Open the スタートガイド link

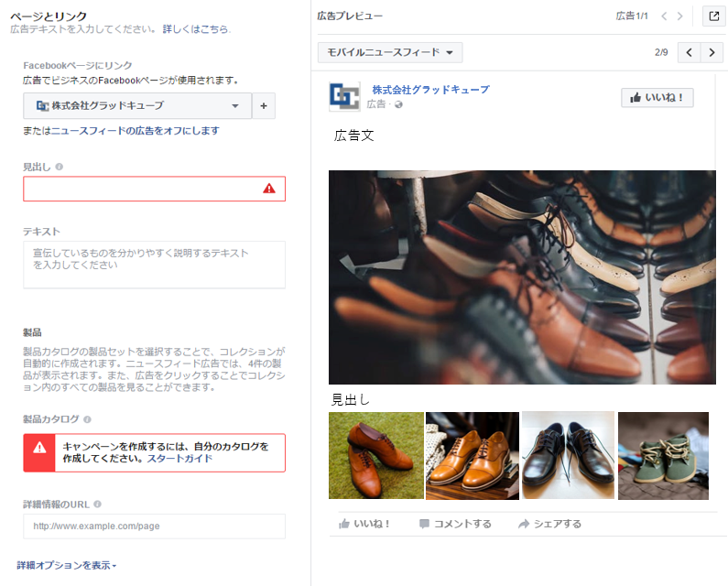point(179,459)
